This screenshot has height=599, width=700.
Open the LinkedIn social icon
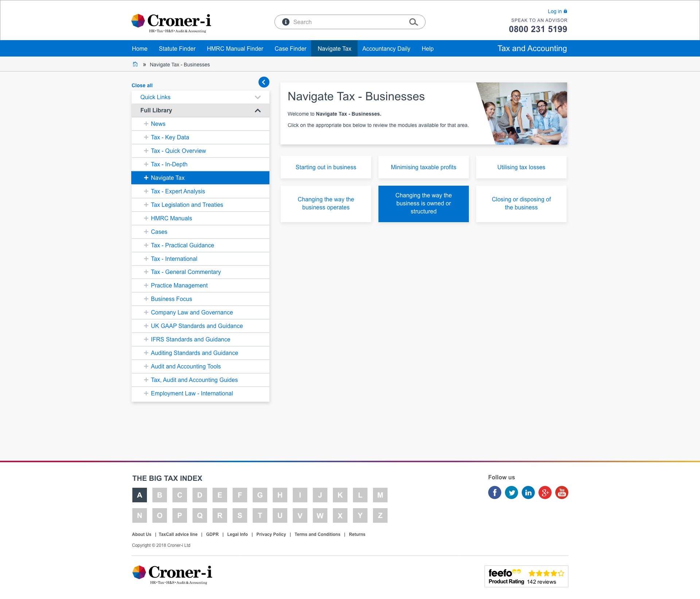coord(528,492)
